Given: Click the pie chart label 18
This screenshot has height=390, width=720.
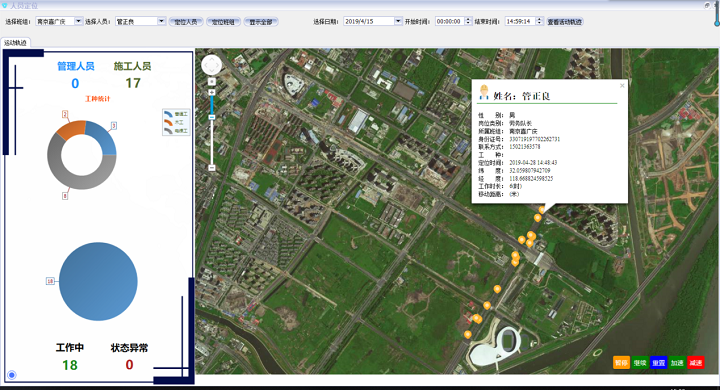Looking at the screenshot, I should click(x=50, y=281).
